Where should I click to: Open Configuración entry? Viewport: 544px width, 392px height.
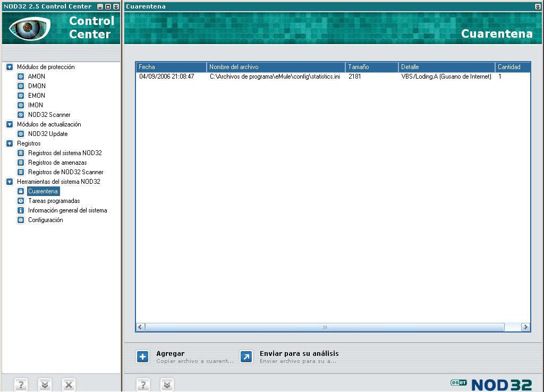[46, 220]
